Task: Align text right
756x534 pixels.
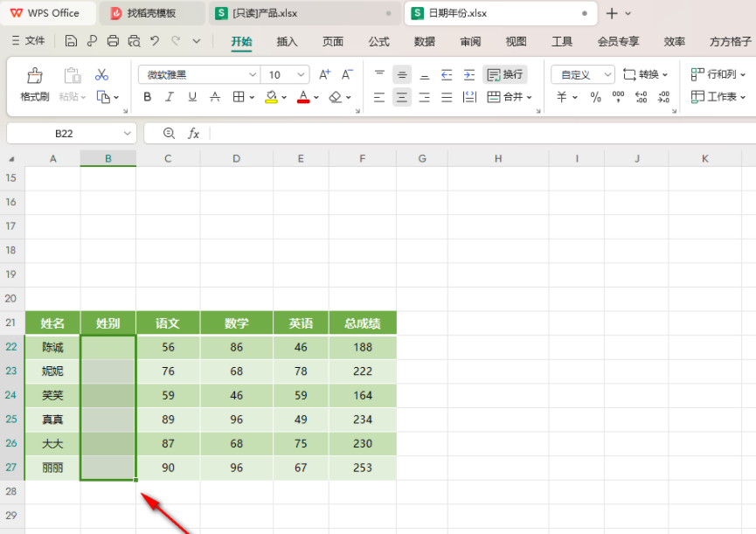Action: (424, 97)
